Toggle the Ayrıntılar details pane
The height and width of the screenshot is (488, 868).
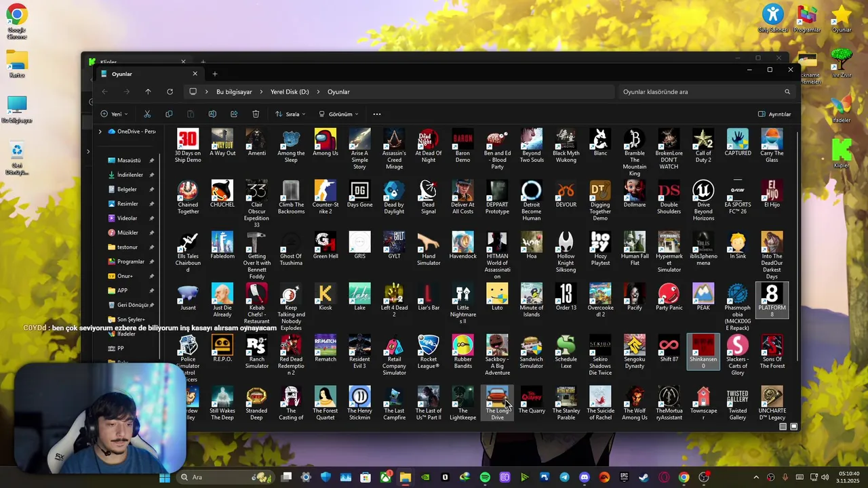tap(774, 114)
